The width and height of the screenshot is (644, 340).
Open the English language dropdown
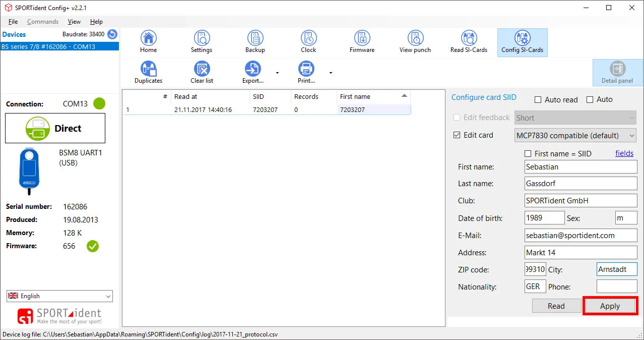59,296
